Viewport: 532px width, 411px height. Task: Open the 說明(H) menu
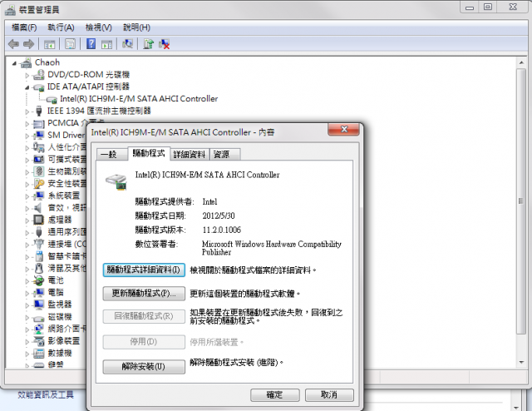click(x=136, y=27)
